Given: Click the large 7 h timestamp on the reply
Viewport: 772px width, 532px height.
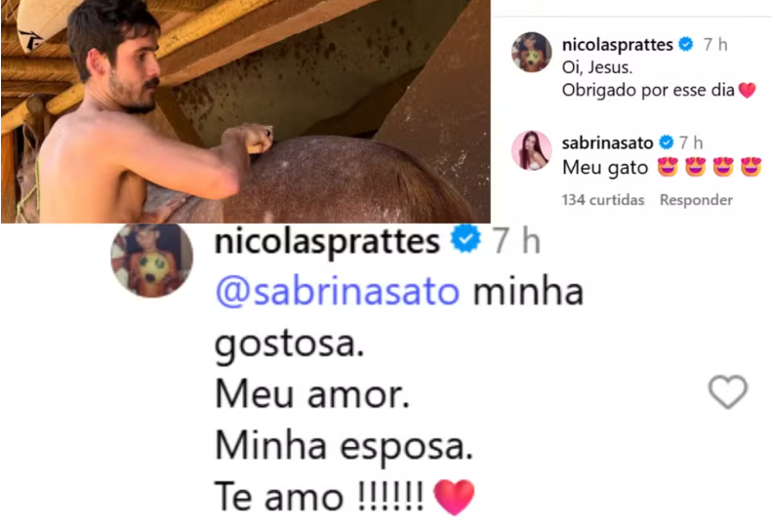Looking at the screenshot, I should tap(516, 241).
